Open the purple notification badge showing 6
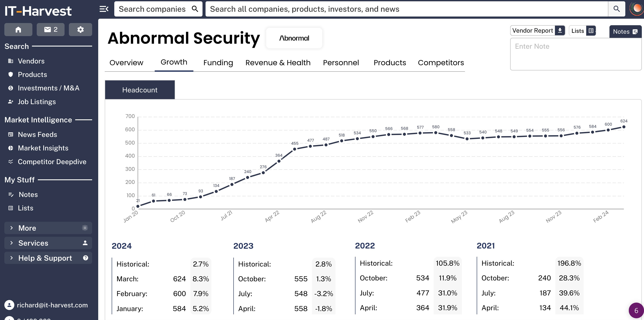Screen dimensions: 644x320 tap(636, 311)
